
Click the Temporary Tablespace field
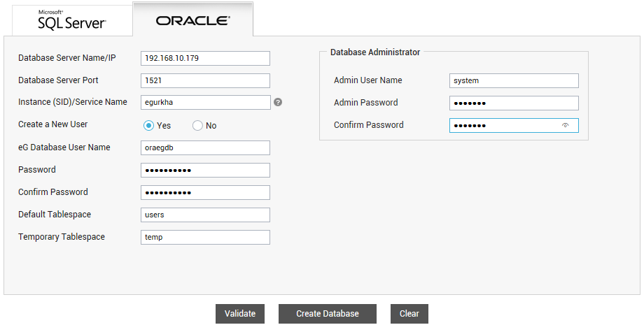205,237
